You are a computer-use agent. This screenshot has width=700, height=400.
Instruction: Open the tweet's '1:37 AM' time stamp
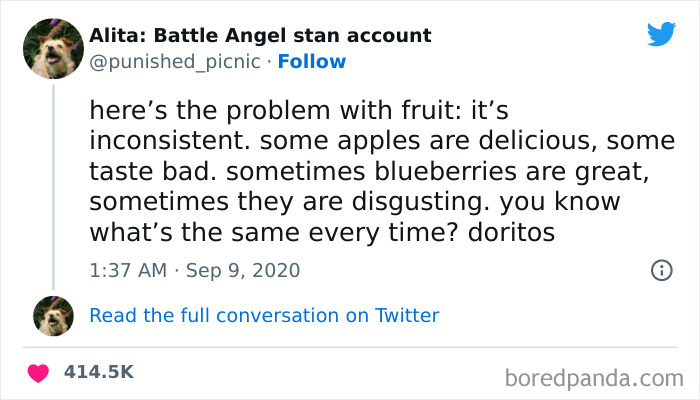pyautogui.click(x=125, y=270)
